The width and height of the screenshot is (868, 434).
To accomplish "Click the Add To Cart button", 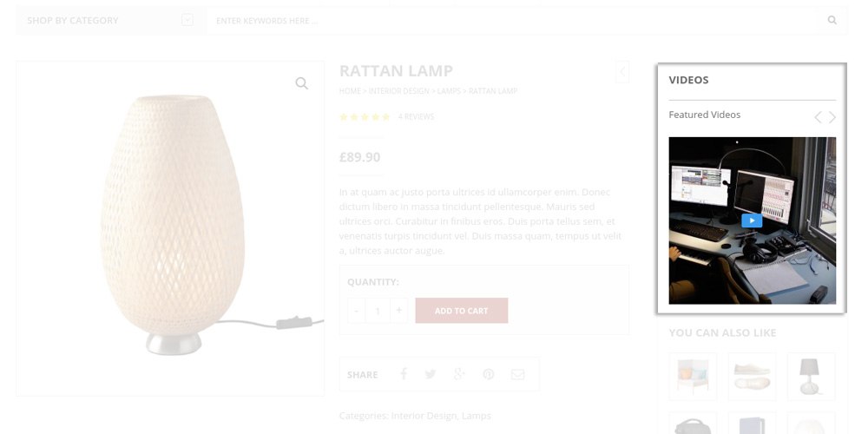I will point(461,311).
